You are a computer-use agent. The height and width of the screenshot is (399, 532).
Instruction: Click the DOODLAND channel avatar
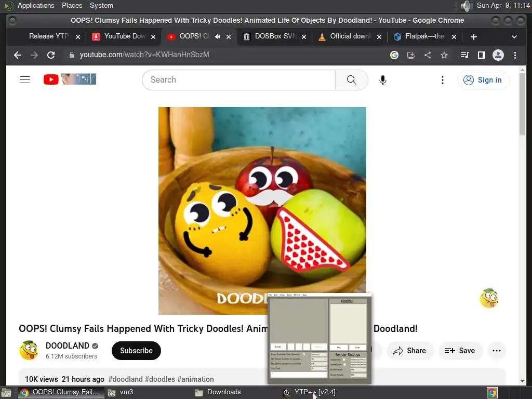point(29,350)
